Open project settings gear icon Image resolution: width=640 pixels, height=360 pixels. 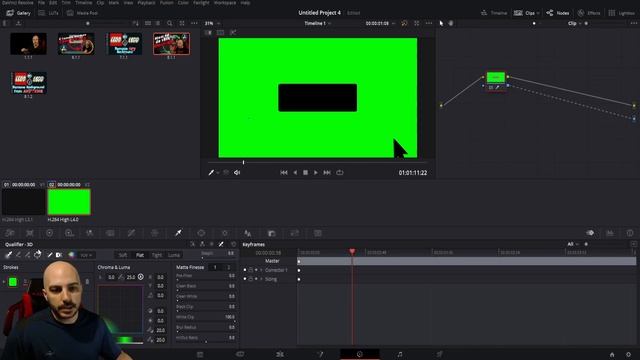tap(629, 355)
